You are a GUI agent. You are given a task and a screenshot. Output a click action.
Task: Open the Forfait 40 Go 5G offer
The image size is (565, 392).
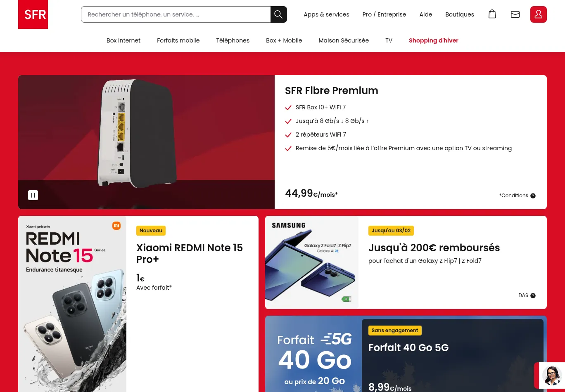pos(408,347)
